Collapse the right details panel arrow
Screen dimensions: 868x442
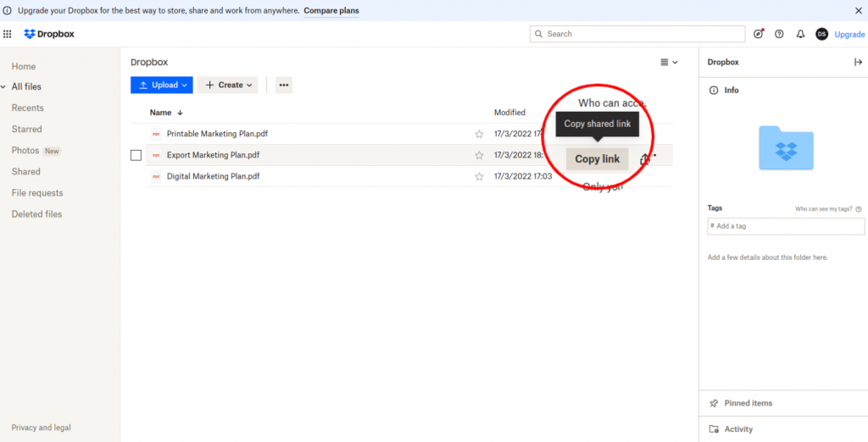(858, 62)
